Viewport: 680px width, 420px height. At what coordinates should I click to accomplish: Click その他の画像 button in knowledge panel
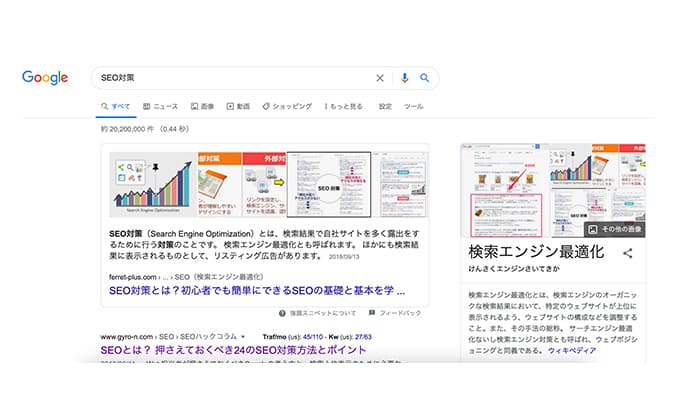pyautogui.click(x=615, y=229)
